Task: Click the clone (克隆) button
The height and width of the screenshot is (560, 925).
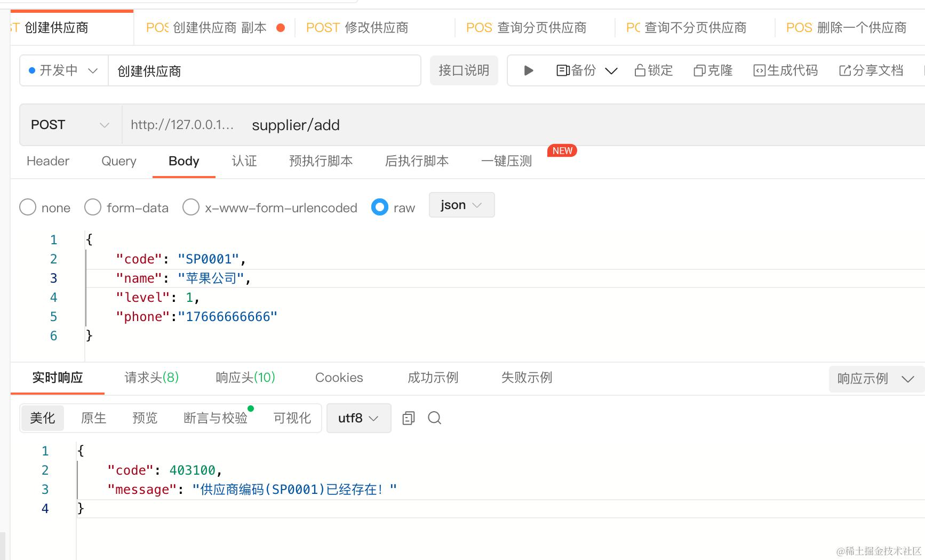Action: (x=713, y=70)
